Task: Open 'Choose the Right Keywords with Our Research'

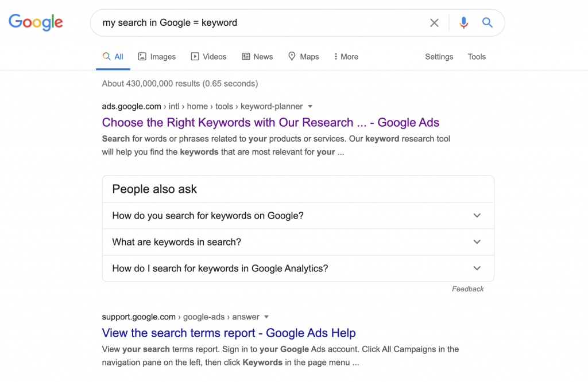Action: (270, 122)
